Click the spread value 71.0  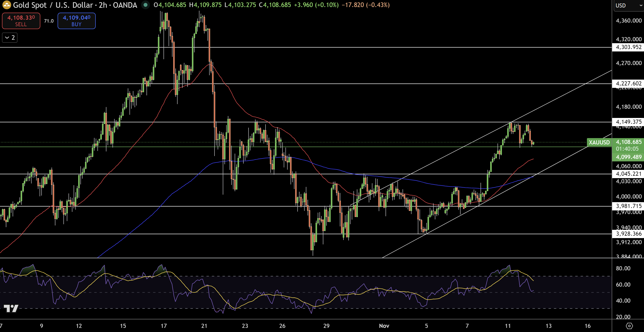(49, 21)
